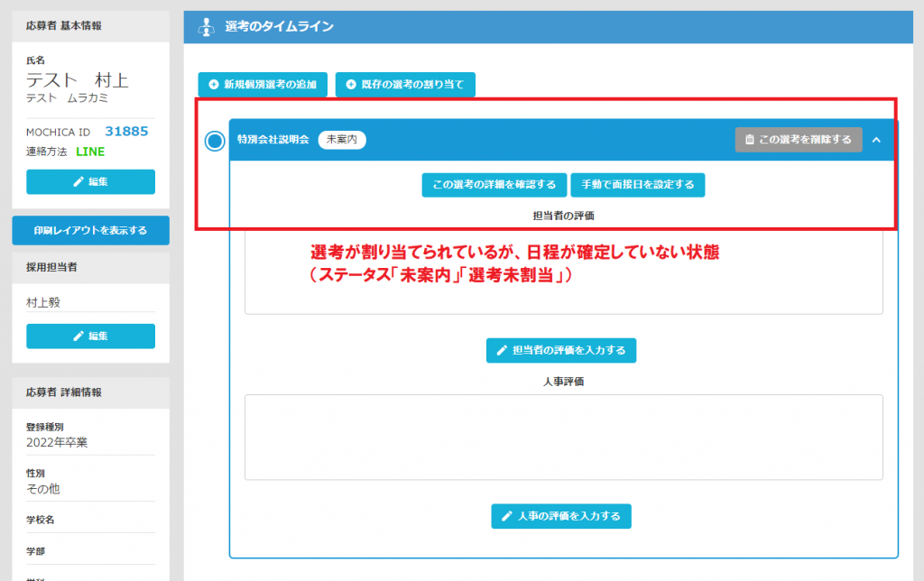Click the pencil icon in 採用担当者 編集 button
Viewport: 924px width, 581px height.
[79, 337]
